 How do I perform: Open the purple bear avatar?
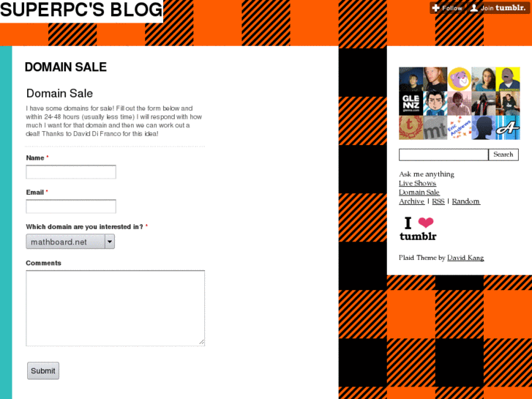460,79
